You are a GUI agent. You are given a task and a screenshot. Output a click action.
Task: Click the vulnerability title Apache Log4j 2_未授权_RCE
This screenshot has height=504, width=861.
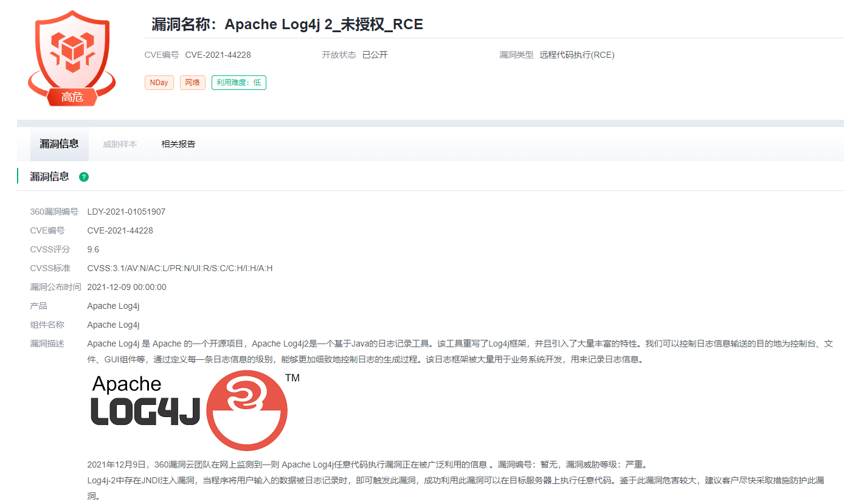[x=323, y=24]
